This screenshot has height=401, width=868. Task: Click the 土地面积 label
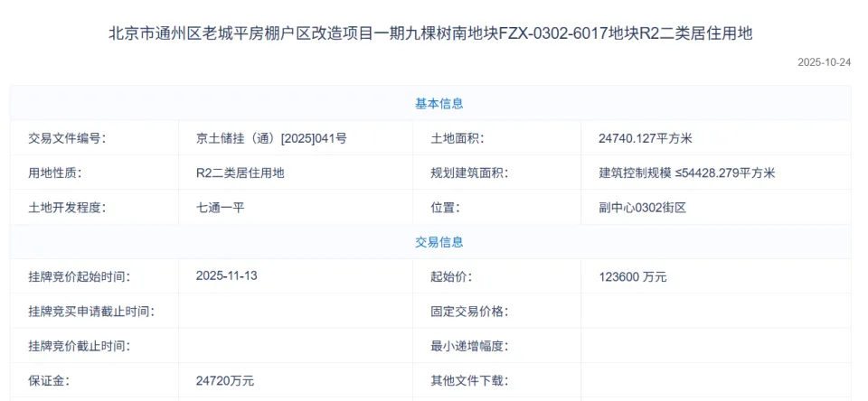(x=458, y=138)
